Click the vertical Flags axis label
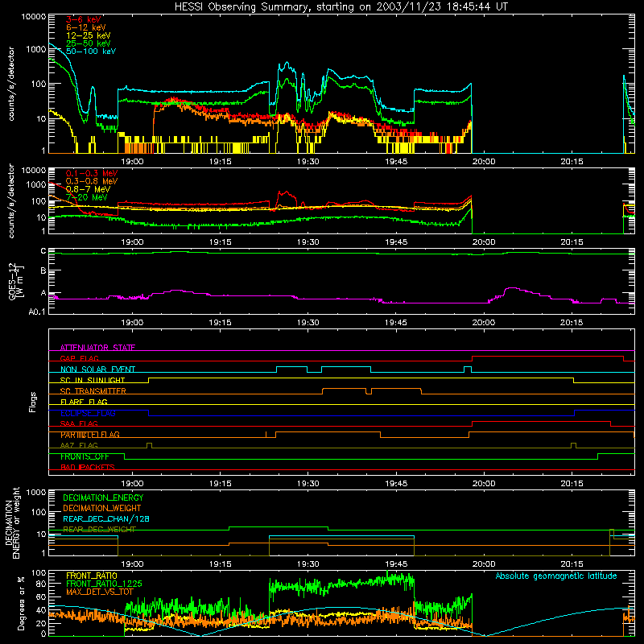Screen dimensions: 644x644 pyautogui.click(x=33, y=402)
